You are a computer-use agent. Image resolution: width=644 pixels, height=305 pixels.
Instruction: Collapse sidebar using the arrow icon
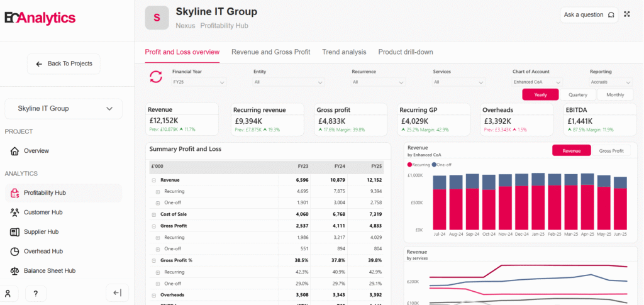click(117, 292)
